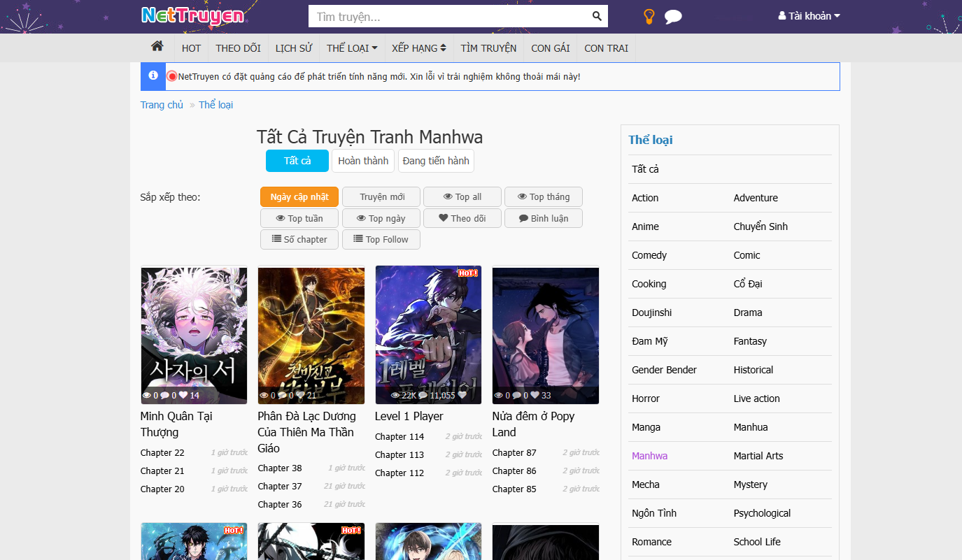Sort by Top all views
The height and width of the screenshot is (560, 962).
click(x=462, y=197)
